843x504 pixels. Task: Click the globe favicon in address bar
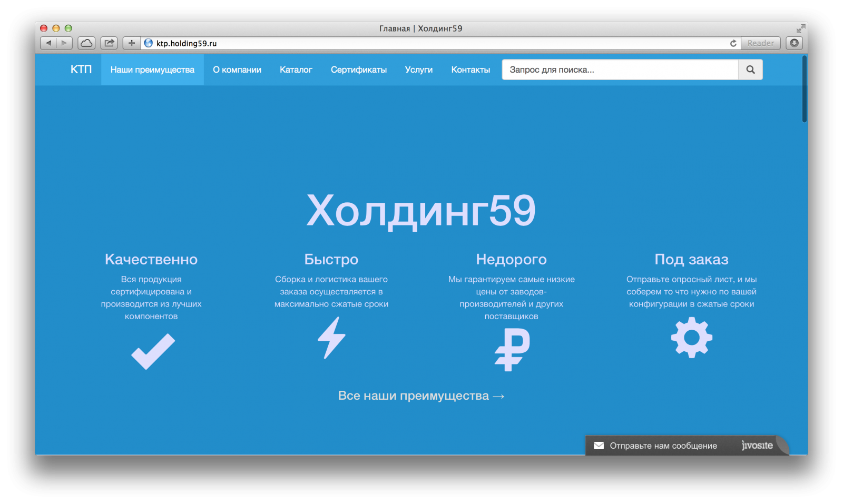[149, 43]
